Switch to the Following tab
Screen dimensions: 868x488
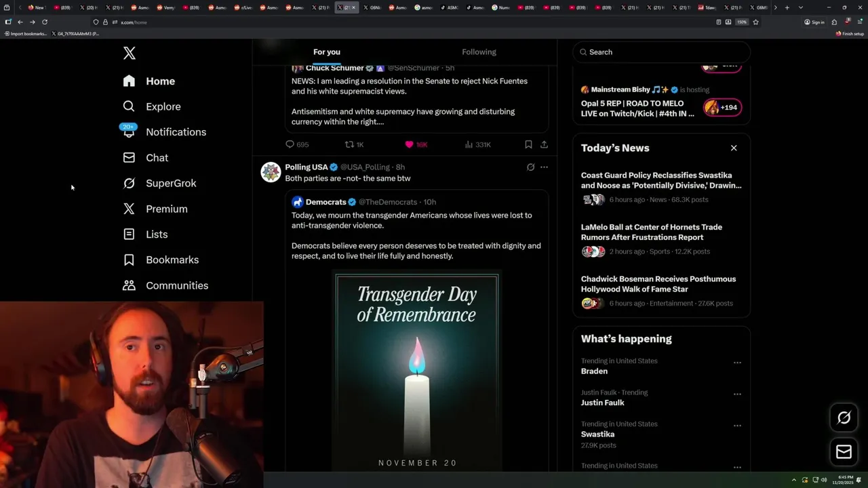pos(479,52)
